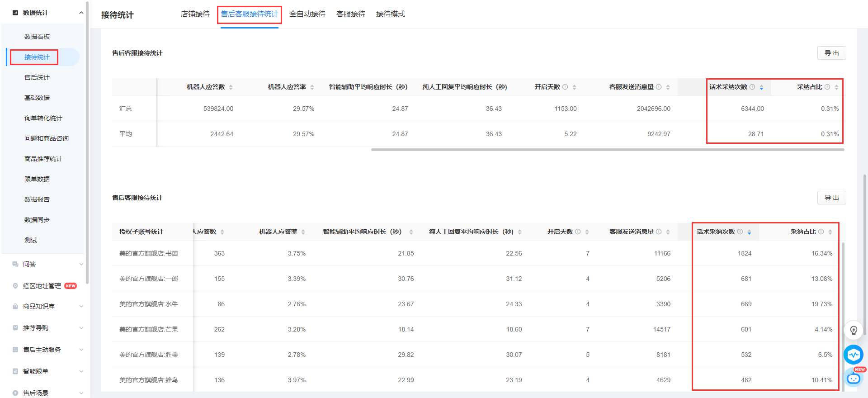Open the blue monitoring pulse floating button
The image size is (868, 398).
854,355
